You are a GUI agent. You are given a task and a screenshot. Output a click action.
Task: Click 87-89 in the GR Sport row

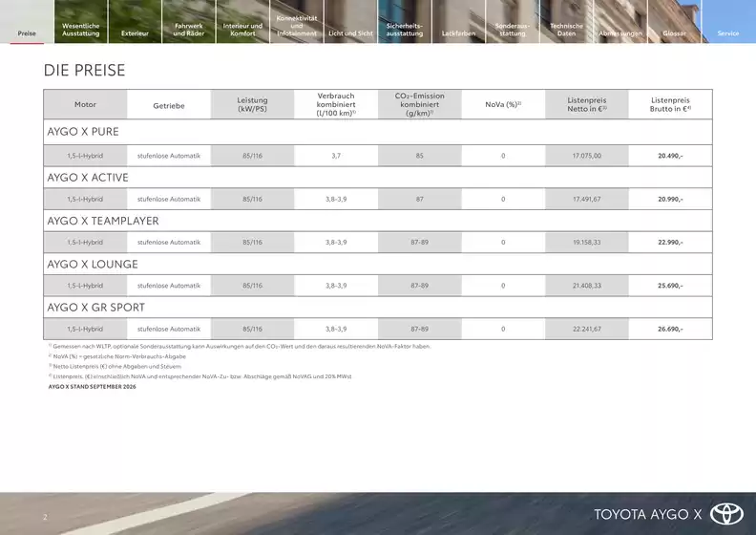click(x=419, y=329)
